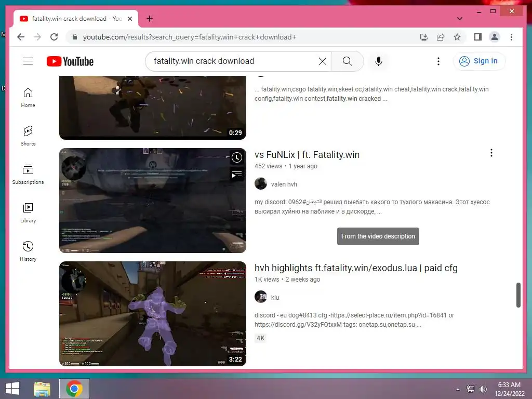Select the fatality.win crack download tab

click(76, 19)
